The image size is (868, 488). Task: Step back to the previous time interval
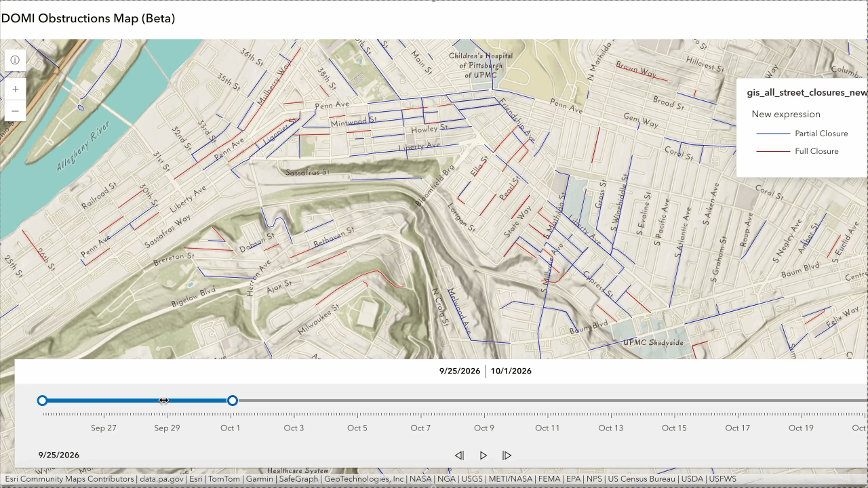pyautogui.click(x=459, y=455)
